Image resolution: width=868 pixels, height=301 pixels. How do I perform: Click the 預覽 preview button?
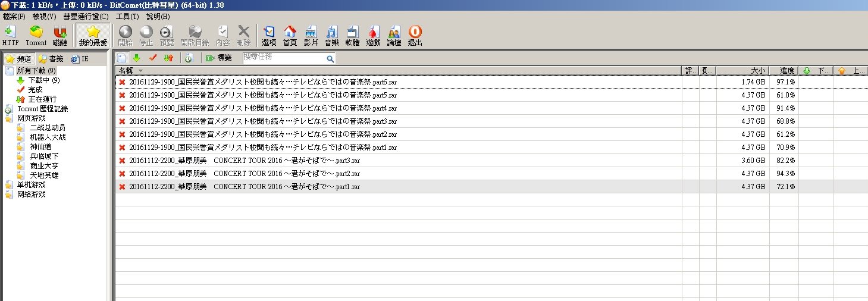pyautogui.click(x=166, y=36)
